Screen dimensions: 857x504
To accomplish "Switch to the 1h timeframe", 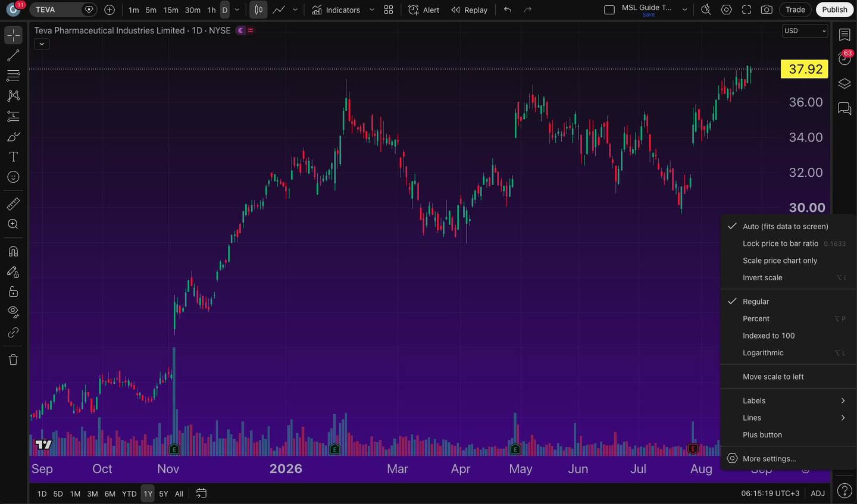I will tap(211, 10).
